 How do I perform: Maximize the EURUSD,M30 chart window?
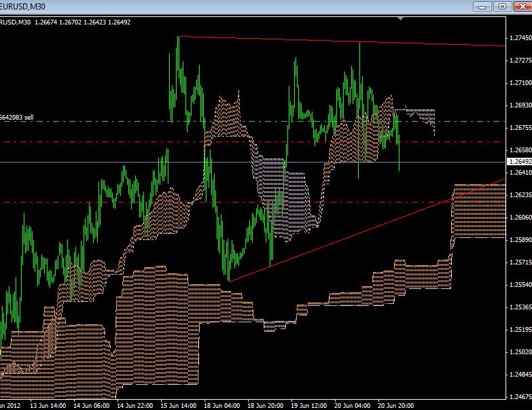(503, 6)
